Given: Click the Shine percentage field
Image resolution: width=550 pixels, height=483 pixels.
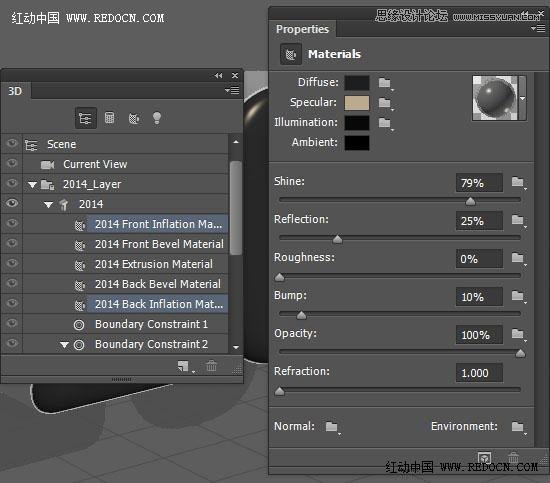Looking at the screenshot, I should point(479,183).
